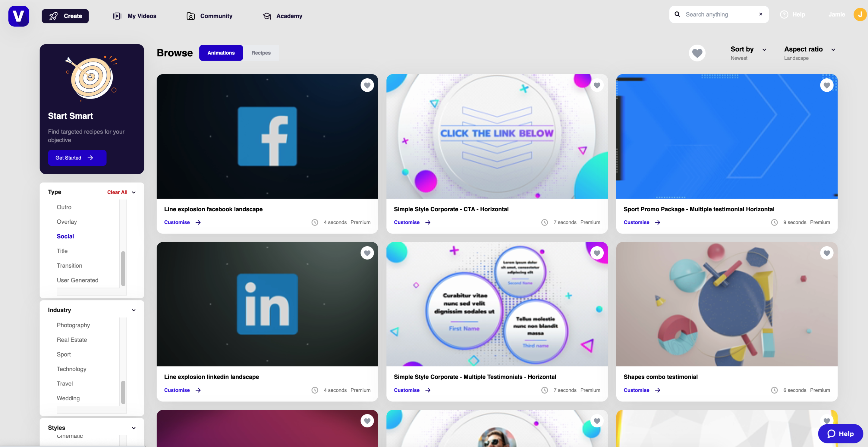Image resolution: width=868 pixels, height=447 pixels.
Task: Open the Jamie user avatar
Action: [x=860, y=14]
